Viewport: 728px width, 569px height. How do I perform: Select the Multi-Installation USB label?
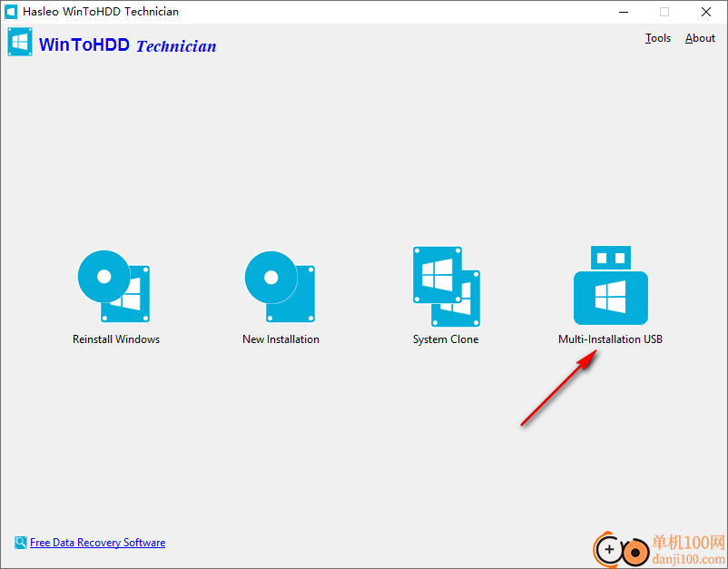pos(611,339)
